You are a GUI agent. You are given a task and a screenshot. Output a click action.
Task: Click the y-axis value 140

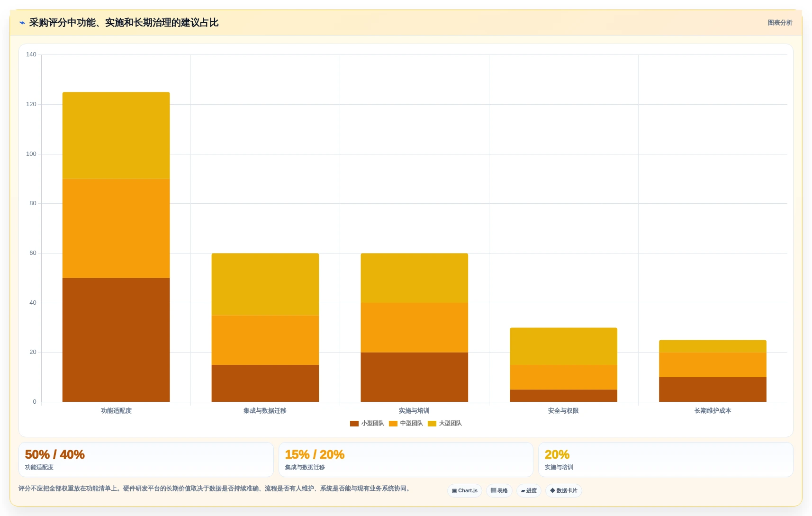click(x=31, y=54)
